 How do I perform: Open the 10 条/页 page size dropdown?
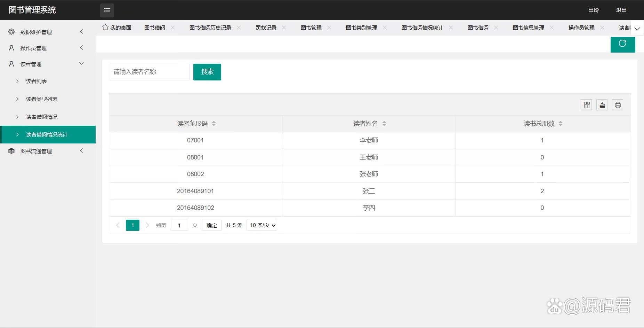click(x=262, y=225)
